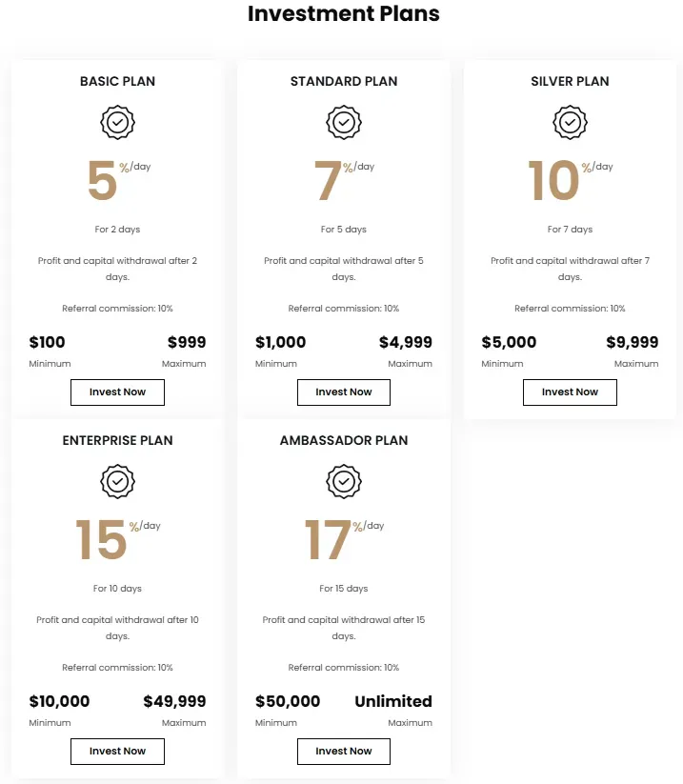Select the SILVER PLAN title
The width and height of the screenshot is (683, 784).
point(570,82)
